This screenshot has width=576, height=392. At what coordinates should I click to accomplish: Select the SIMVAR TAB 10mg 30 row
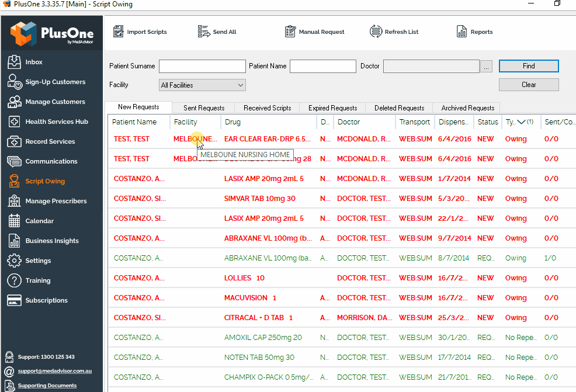point(342,199)
